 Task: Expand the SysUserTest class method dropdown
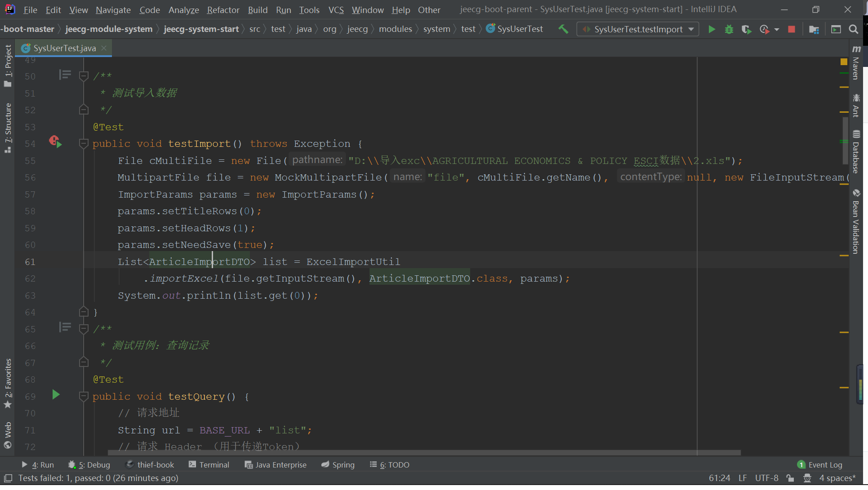691,29
